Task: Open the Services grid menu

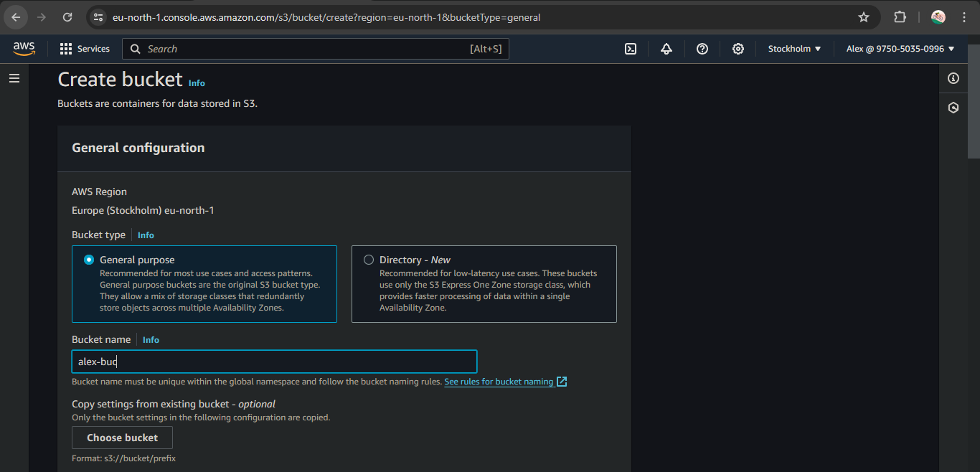Action: [85, 49]
